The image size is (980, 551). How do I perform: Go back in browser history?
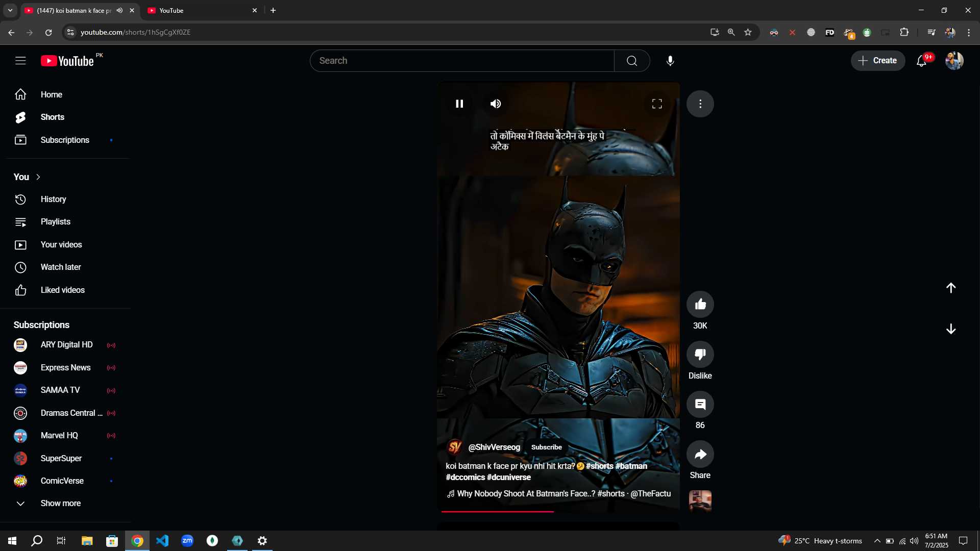pyautogui.click(x=11, y=32)
